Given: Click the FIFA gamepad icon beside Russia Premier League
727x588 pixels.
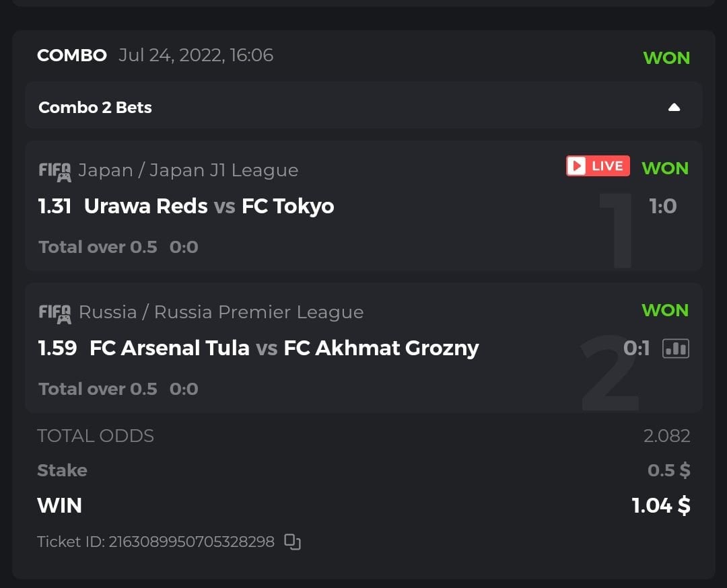Looking at the screenshot, I should [x=55, y=313].
